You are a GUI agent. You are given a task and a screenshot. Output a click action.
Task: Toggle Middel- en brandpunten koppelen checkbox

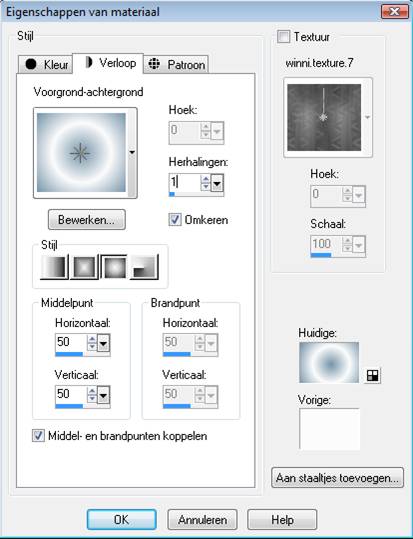point(38,436)
